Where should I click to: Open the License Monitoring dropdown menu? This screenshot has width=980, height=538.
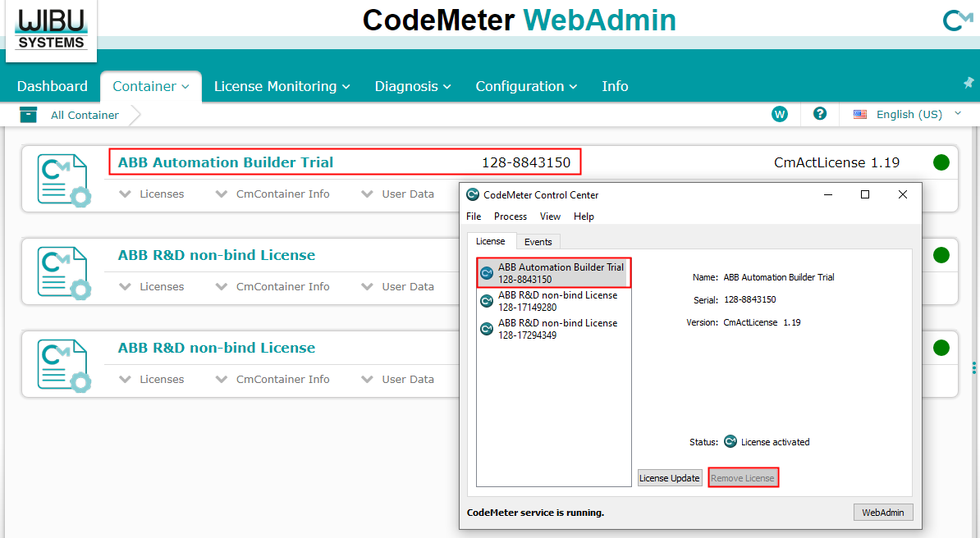282,86
